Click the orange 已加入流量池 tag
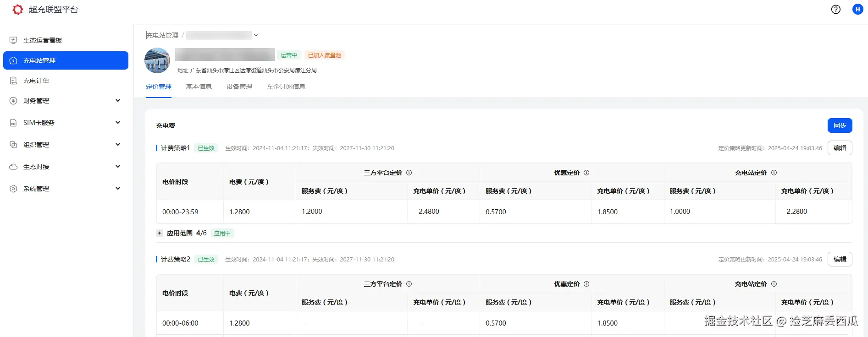868x337 pixels. (325, 55)
